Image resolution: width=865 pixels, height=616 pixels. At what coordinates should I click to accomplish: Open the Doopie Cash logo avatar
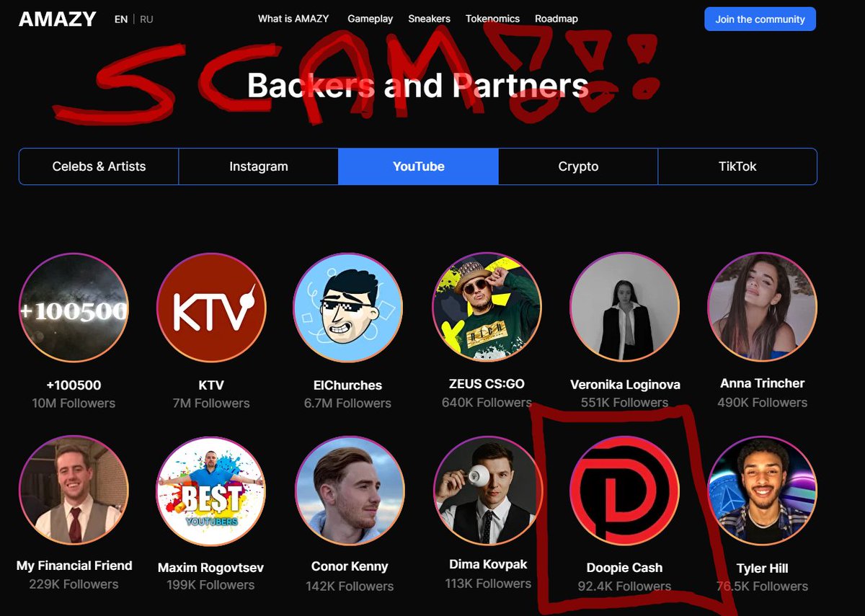[624, 491]
